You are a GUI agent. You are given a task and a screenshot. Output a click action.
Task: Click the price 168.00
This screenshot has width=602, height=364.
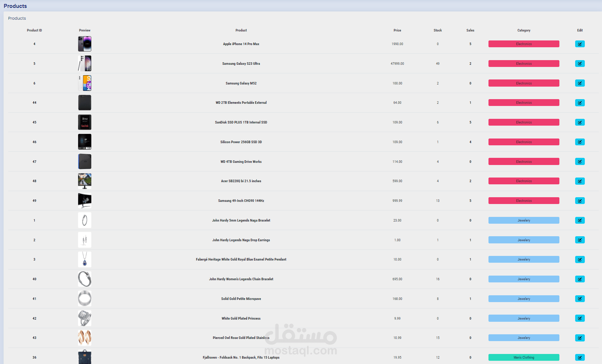coord(397,299)
